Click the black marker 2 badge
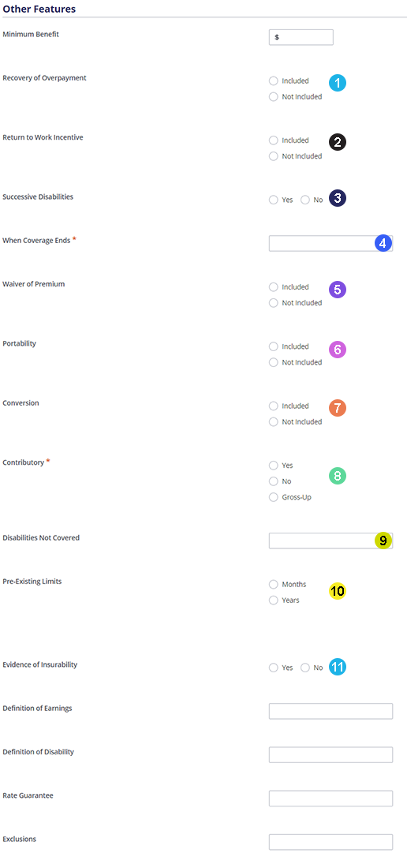Screen dimensions: 407x868 338,142
